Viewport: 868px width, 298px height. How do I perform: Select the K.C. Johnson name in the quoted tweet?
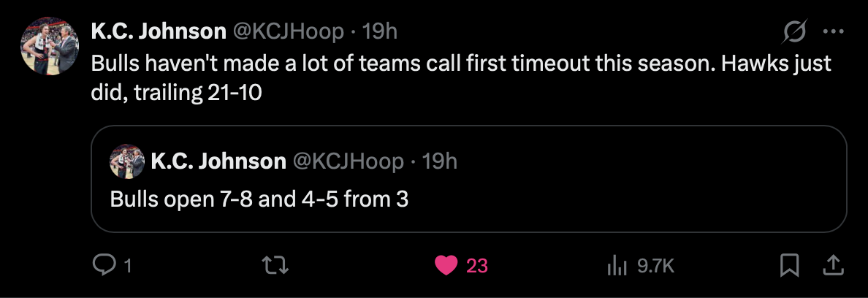pos(218,161)
